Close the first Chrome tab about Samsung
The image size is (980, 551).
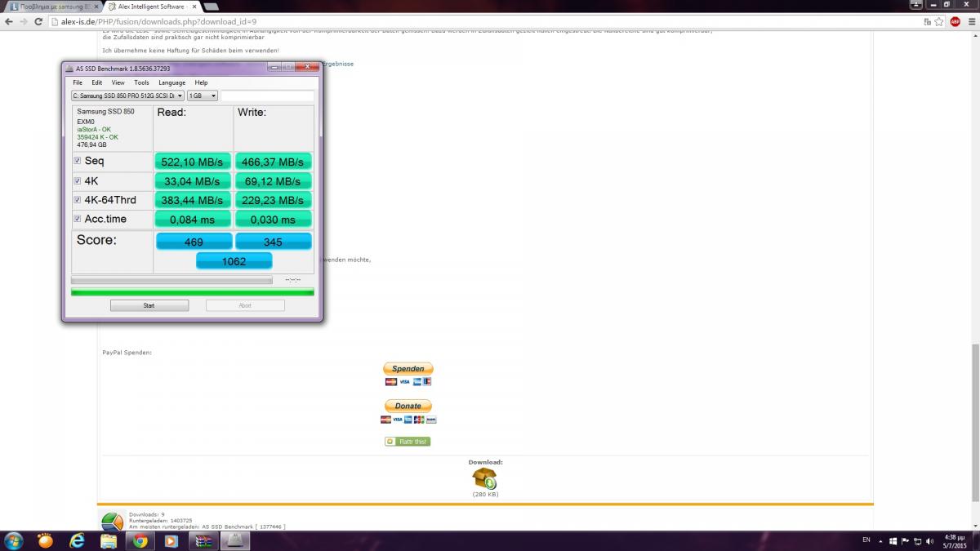click(97, 7)
